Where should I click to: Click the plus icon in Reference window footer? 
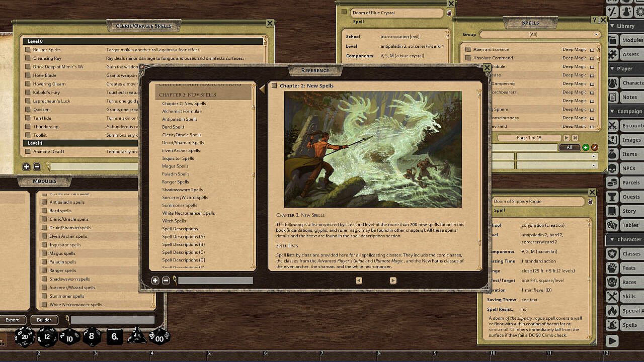155,281
